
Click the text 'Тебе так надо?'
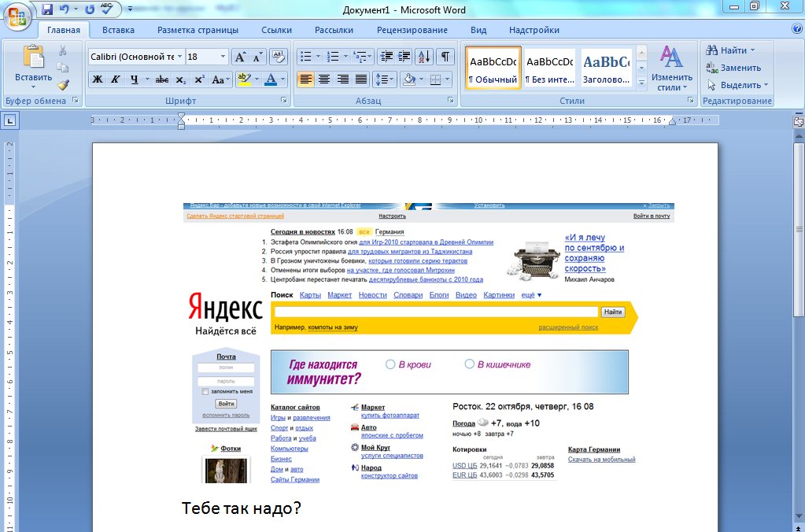click(x=242, y=508)
